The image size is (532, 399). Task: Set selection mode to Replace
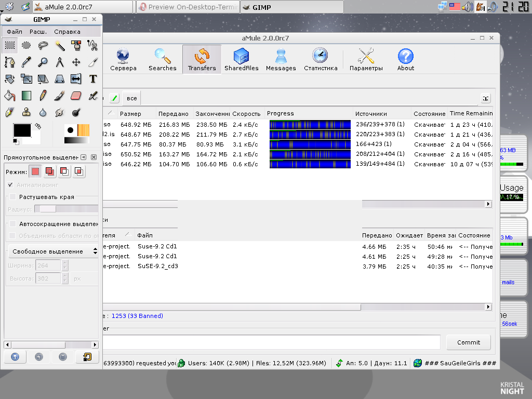coord(35,171)
